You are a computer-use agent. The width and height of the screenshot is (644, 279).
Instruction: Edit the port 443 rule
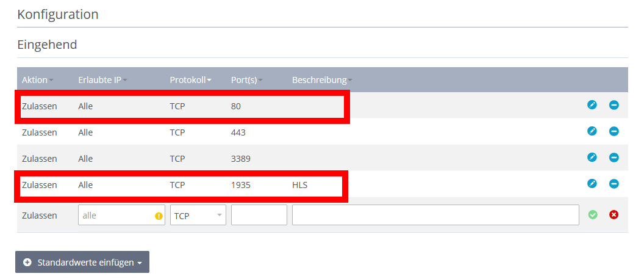click(592, 131)
